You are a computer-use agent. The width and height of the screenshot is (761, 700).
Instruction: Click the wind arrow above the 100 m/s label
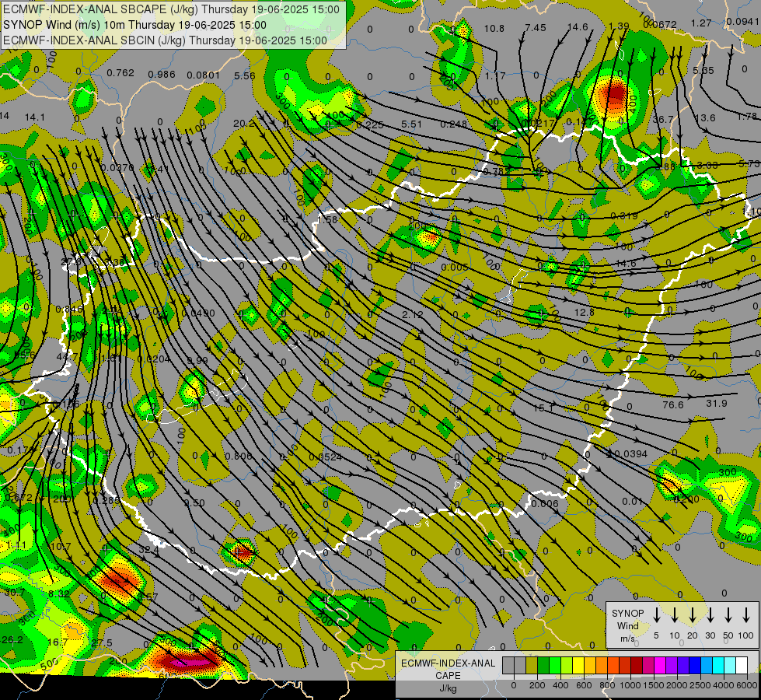tap(746, 615)
